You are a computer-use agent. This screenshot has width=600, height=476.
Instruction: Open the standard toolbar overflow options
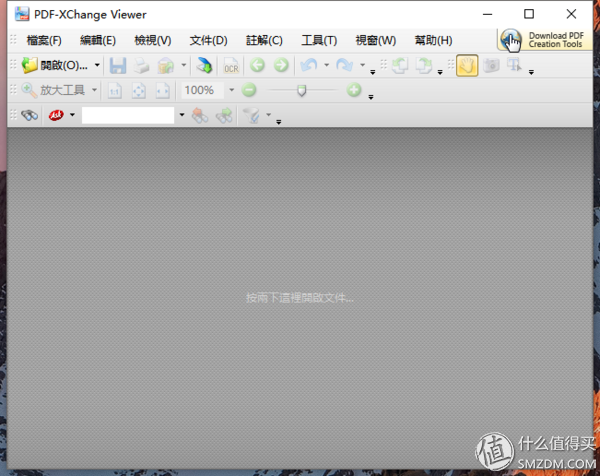(x=373, y=72)
